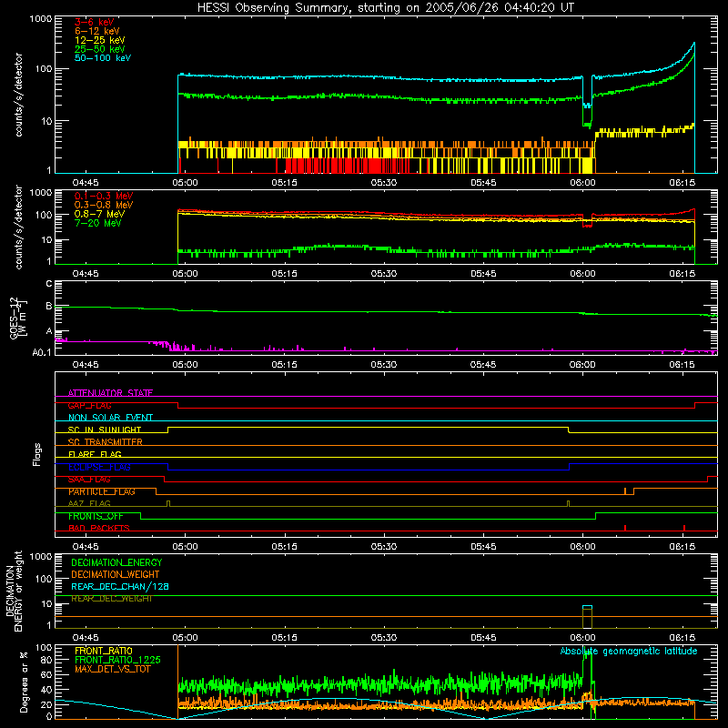Screen dimensions: 728x728
Task: Select the 6-12 keV legend label
Action: (97, 31)
